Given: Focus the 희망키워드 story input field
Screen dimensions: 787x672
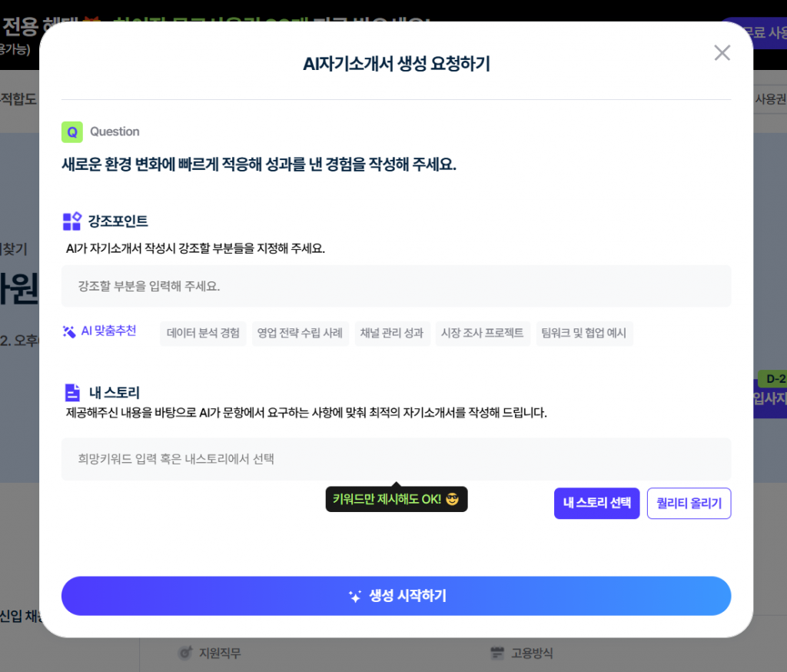Looking at the screenshot, I should point(396,459).
